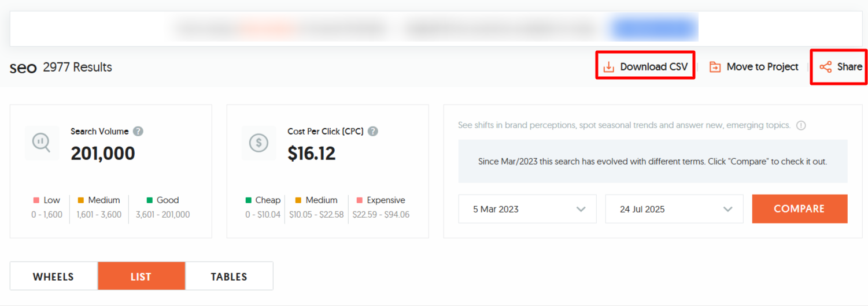
Task: Open the 5 Mar 2023 date dropdown
Action: pos(527,209)
